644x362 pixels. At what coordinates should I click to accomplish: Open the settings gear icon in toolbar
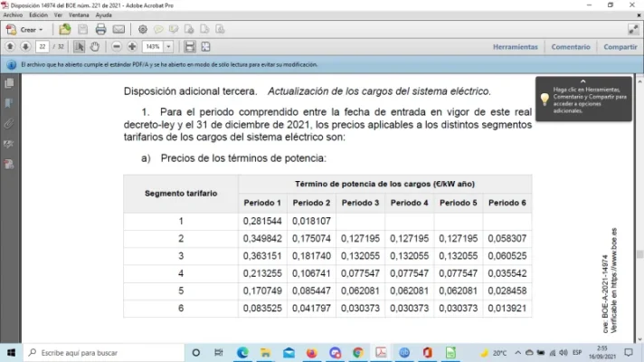click(143, 30)
